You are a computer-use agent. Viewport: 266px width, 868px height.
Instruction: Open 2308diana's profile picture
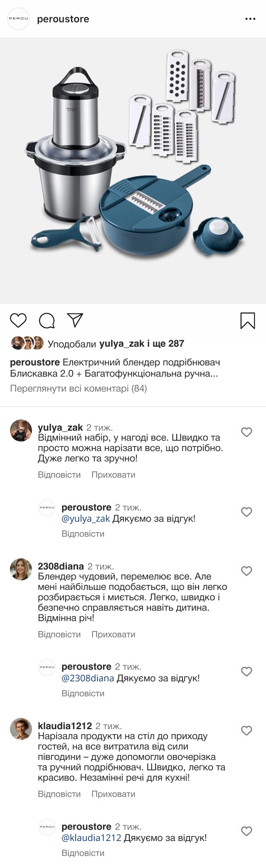pyautogui.click(x=21, y=570)
